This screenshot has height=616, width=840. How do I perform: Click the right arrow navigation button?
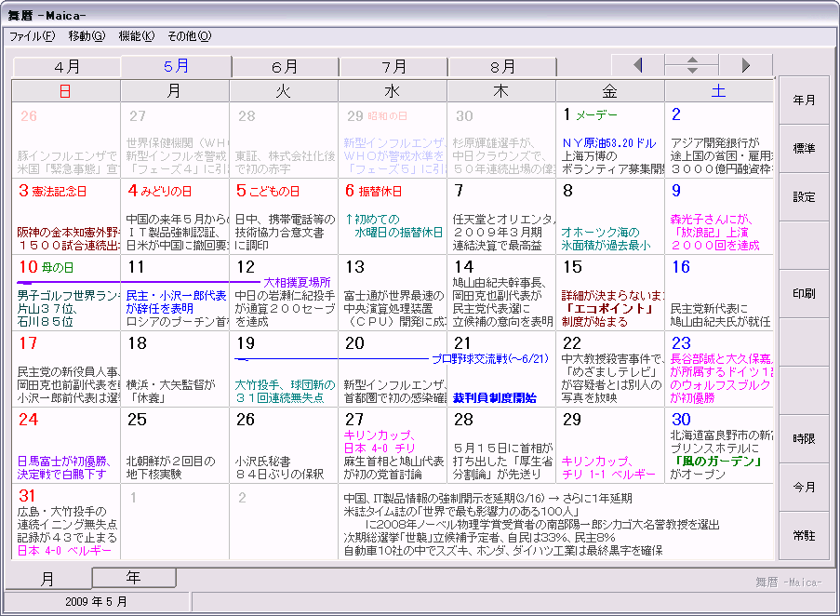746,65
